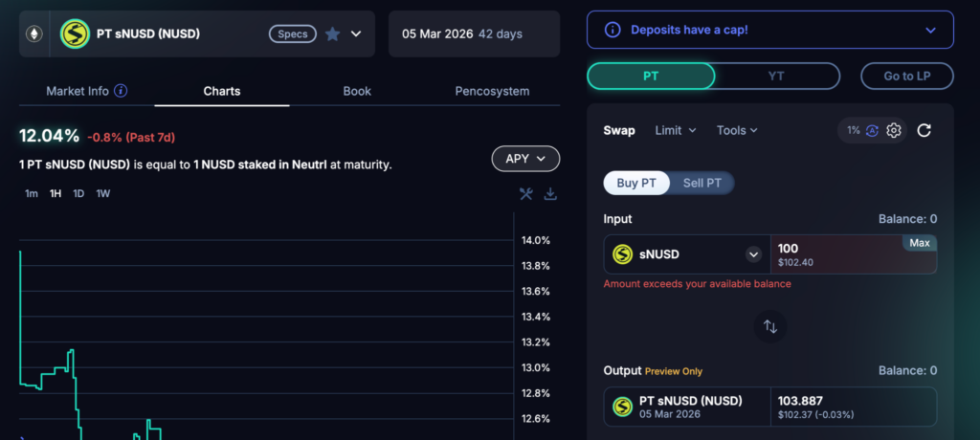Image resolution: width=980 pixels, height=440 pixels.
Task: Click the Market Info tooltip icon
Action: click(121, 91)
